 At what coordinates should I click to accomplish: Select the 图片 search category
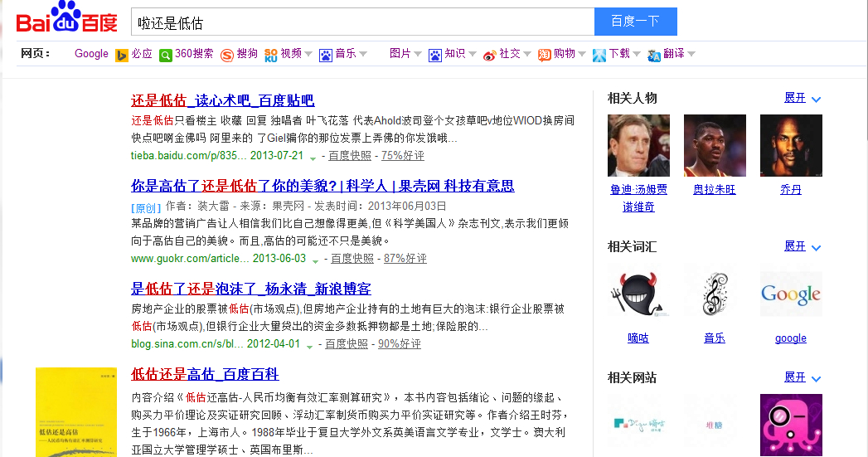click(x=400, y=54)
